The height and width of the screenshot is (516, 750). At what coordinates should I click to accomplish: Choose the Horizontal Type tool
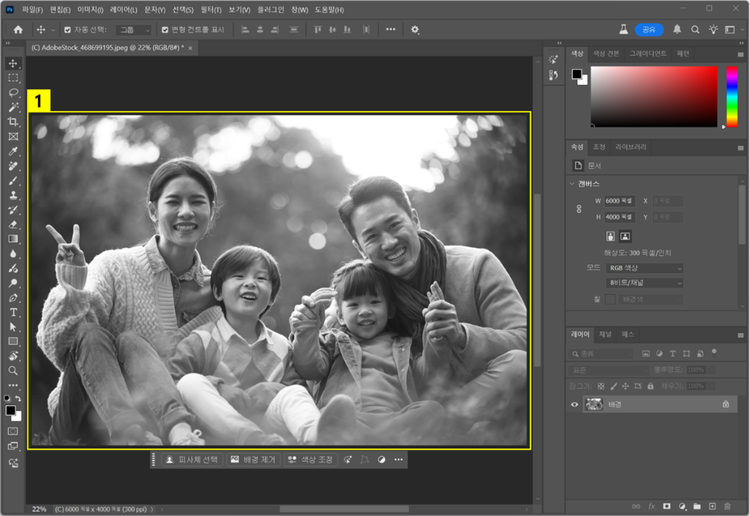click(13, 312)
